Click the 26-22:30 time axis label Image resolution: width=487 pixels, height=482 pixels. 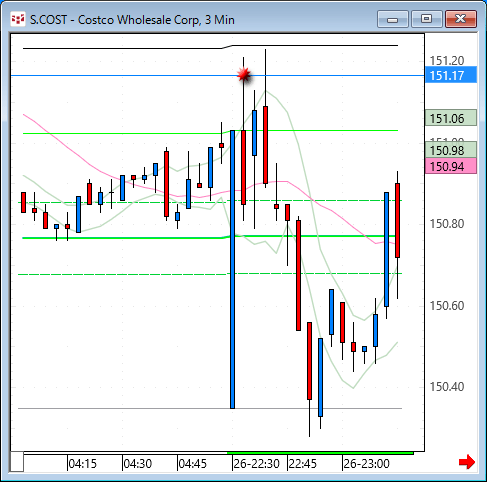256,464
